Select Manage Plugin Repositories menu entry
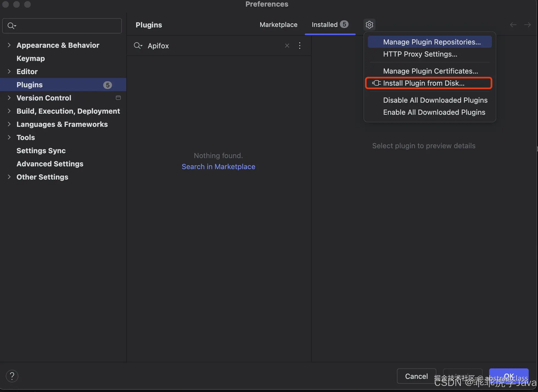Viewport: 538px width, 392px height. 431,42
